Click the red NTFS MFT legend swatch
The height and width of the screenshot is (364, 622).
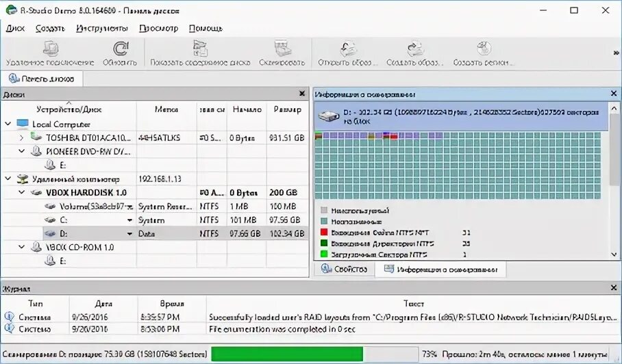click(324, 232)
